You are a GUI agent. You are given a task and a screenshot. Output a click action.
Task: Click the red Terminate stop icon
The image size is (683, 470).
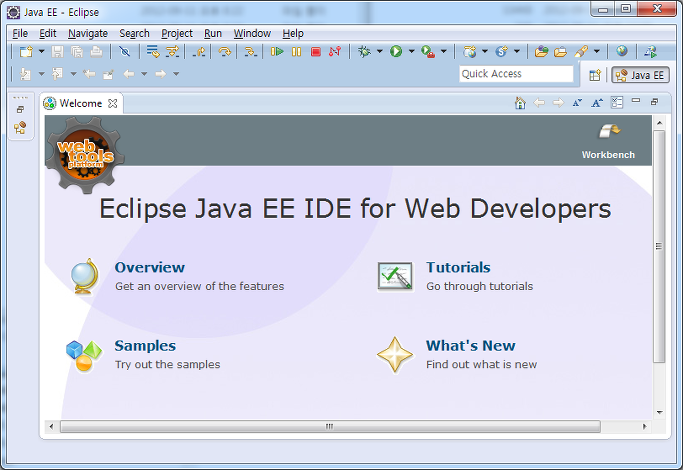coord(316,52)
